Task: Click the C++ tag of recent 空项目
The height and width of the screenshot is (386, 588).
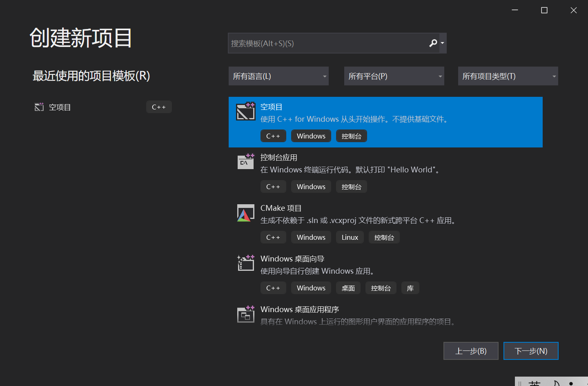Action: (159, 107)
